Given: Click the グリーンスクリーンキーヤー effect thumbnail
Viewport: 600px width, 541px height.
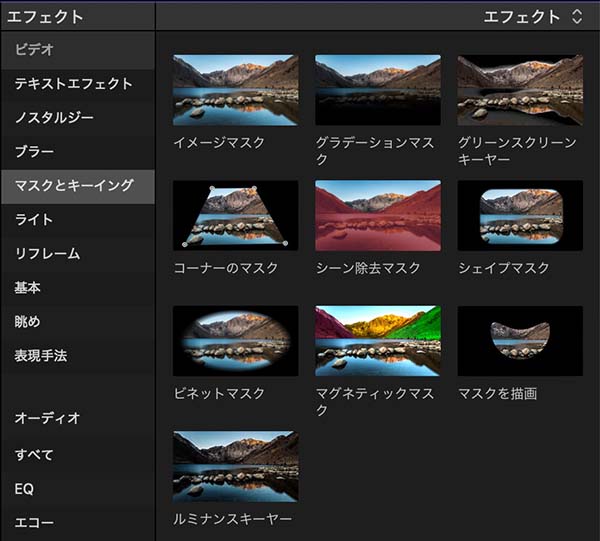Looking at the screenshot, I should (x=519, y=90).
